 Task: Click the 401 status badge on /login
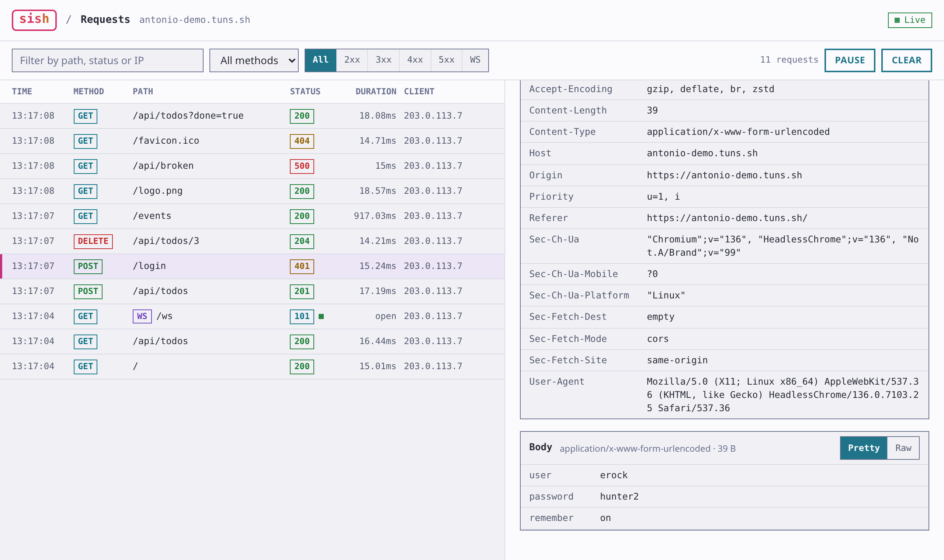point(302,266)
